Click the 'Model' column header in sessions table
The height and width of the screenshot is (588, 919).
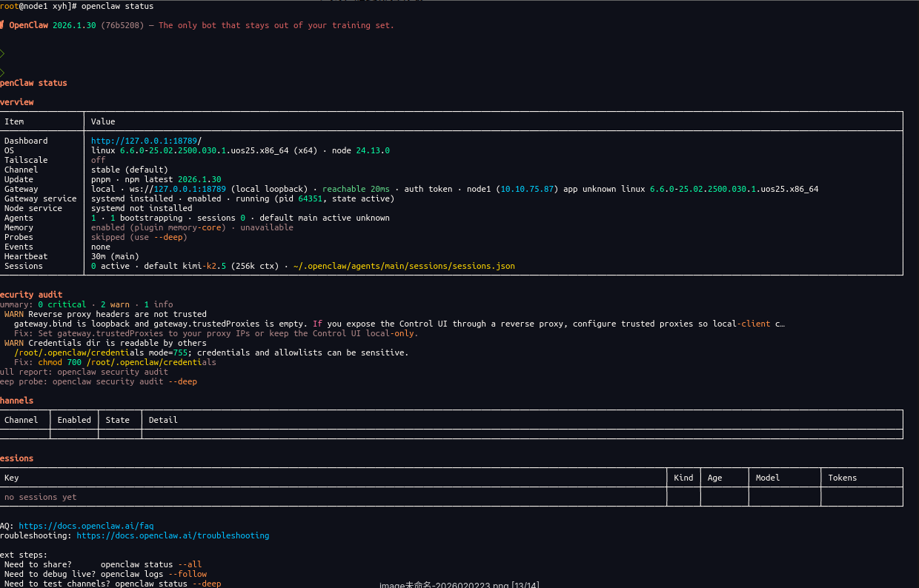point(767,478)
